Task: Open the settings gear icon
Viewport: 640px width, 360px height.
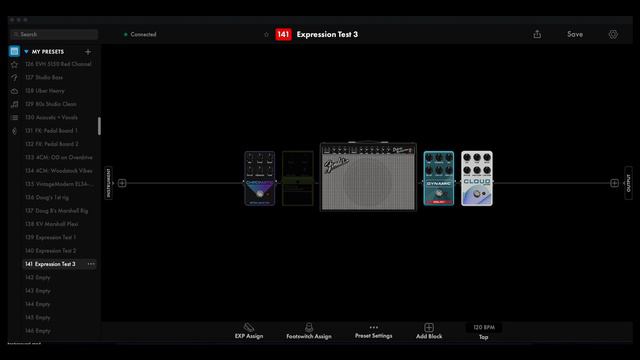Action: (x=613, y=34)
